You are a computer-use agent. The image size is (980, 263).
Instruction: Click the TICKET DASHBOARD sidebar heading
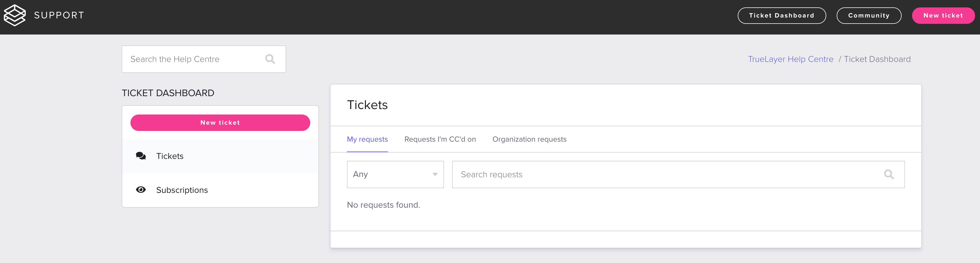click(x=168, y=93)
